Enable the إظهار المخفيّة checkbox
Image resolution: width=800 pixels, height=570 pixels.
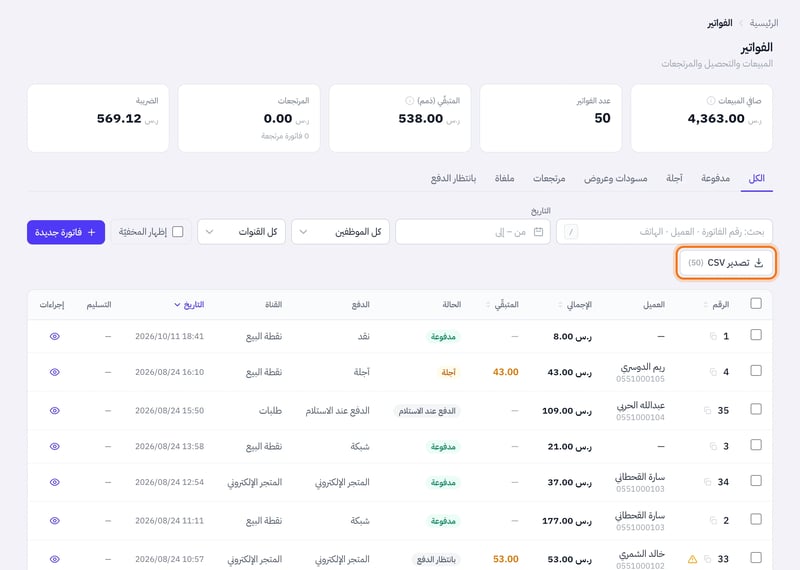tap(178, 232)
